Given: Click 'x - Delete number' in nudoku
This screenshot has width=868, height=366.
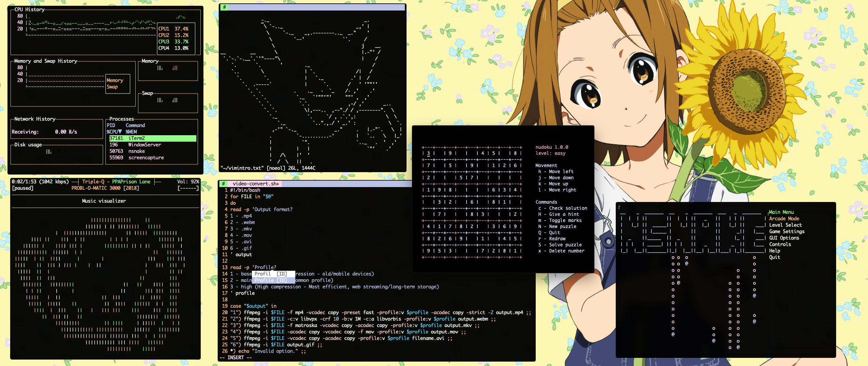Looking at the screenshot, I should tap(561, 251).
